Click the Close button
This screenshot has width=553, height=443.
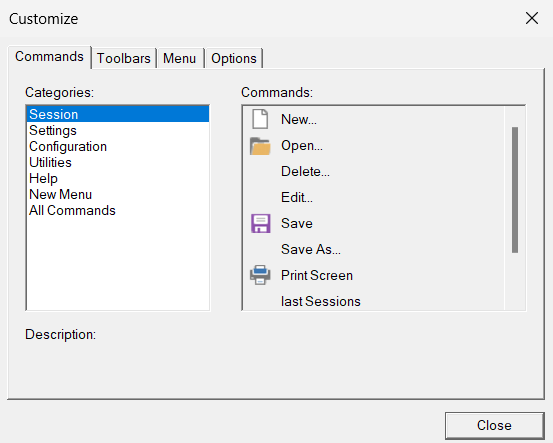pos(494,425)
